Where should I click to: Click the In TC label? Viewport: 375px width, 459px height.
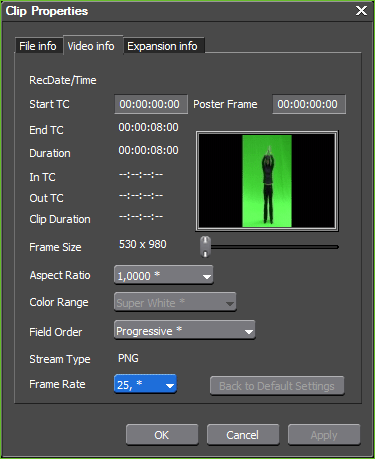tap(42, 177)
